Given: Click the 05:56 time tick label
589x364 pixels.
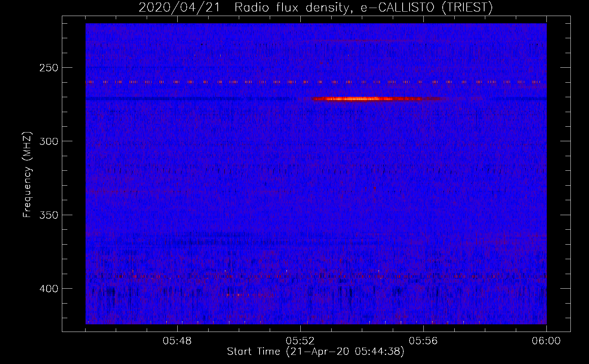Looking at the screenshot, I should (x=423, y=341).
